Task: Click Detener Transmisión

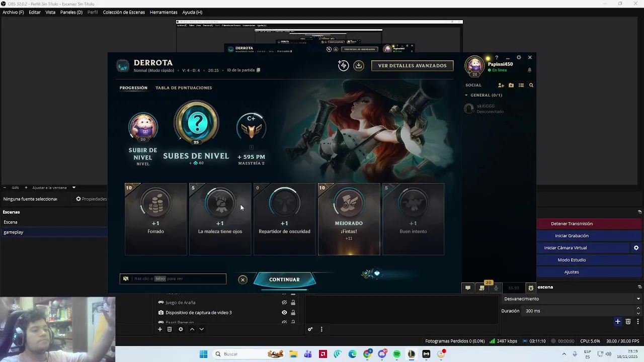Action: [x=572, y=224]
